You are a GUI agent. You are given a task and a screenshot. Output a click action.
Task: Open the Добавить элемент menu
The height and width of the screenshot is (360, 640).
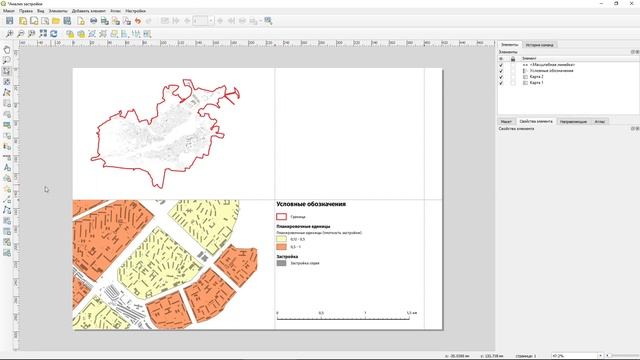point(89,11)
